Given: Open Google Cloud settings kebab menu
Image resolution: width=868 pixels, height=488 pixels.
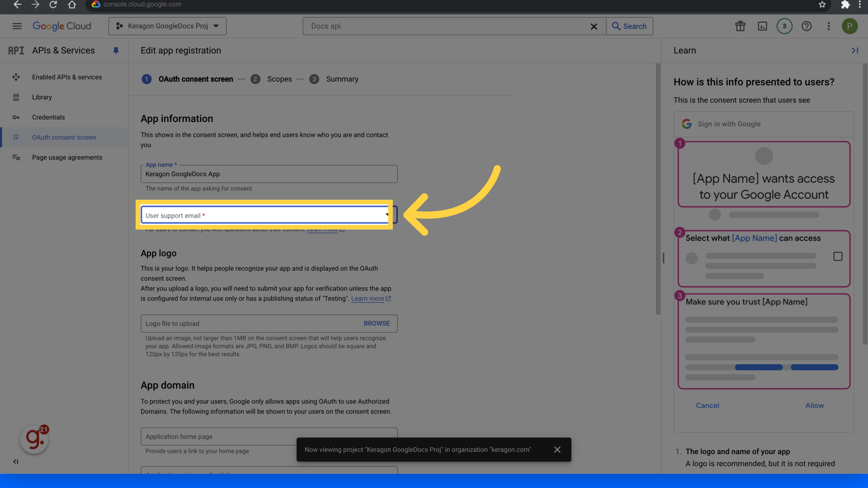Looking at the screenshot, I should pos(829,26).
